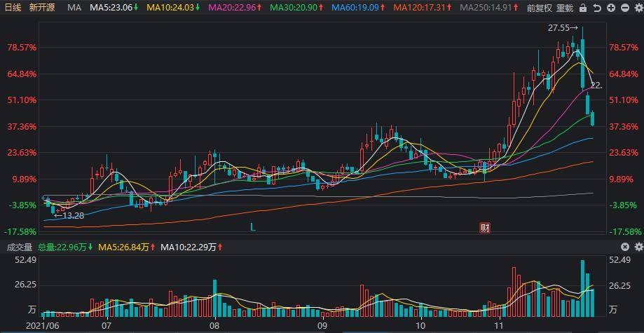This screenshot has width=644, height=333.
Task: Open the MA indicator selector
Action: click(74, 8)
